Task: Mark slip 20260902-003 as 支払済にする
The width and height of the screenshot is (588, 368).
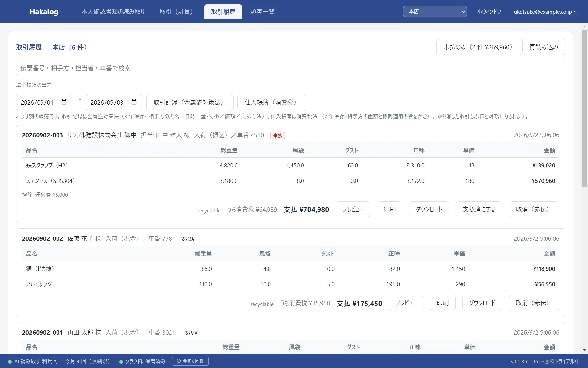Action: pyautogui.click(x=479, y=209)
